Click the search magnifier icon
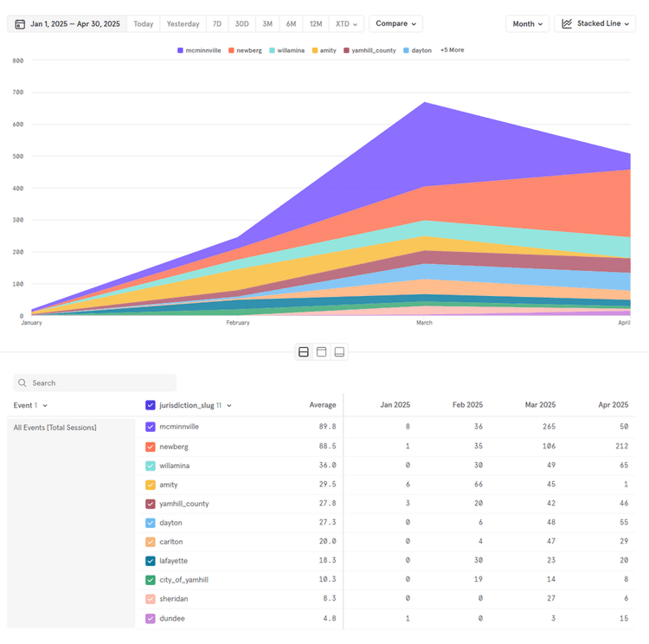 [22, 383]
